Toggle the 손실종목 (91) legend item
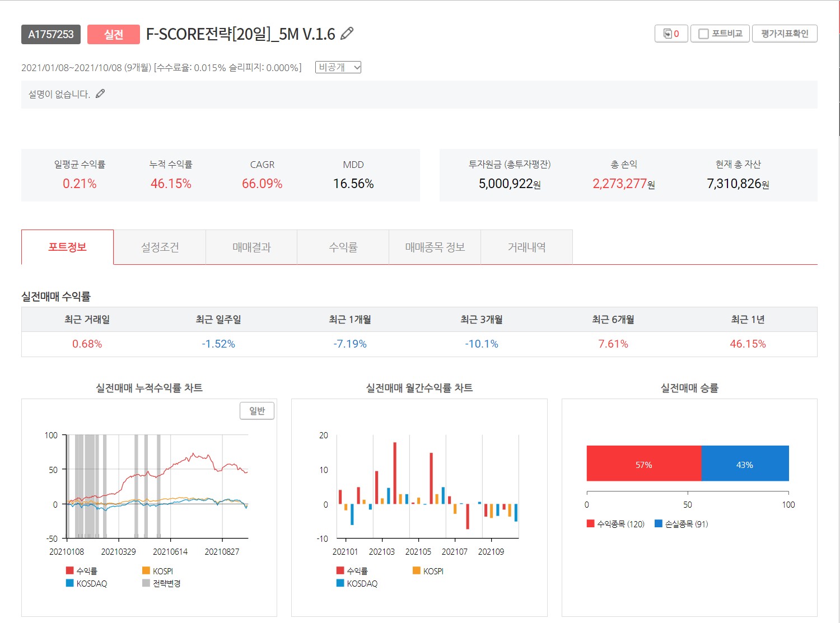 click(x=682, y=524)
